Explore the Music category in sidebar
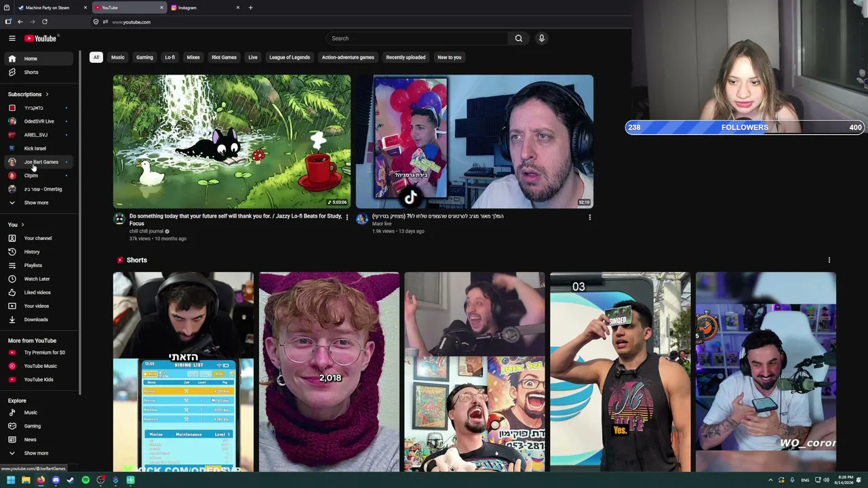Image resolution: width=868 pixels, height=488 pixels. [x=38, y=412]
